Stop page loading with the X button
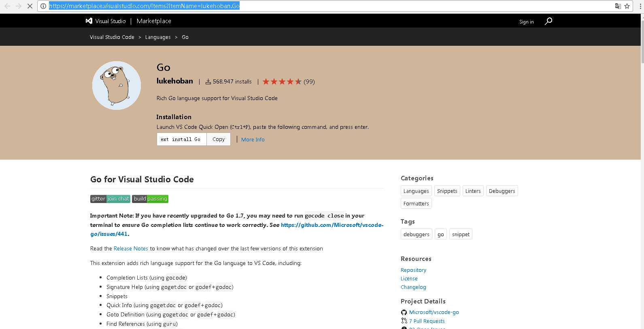Screen dimensions: 644x329 [30, 6]
